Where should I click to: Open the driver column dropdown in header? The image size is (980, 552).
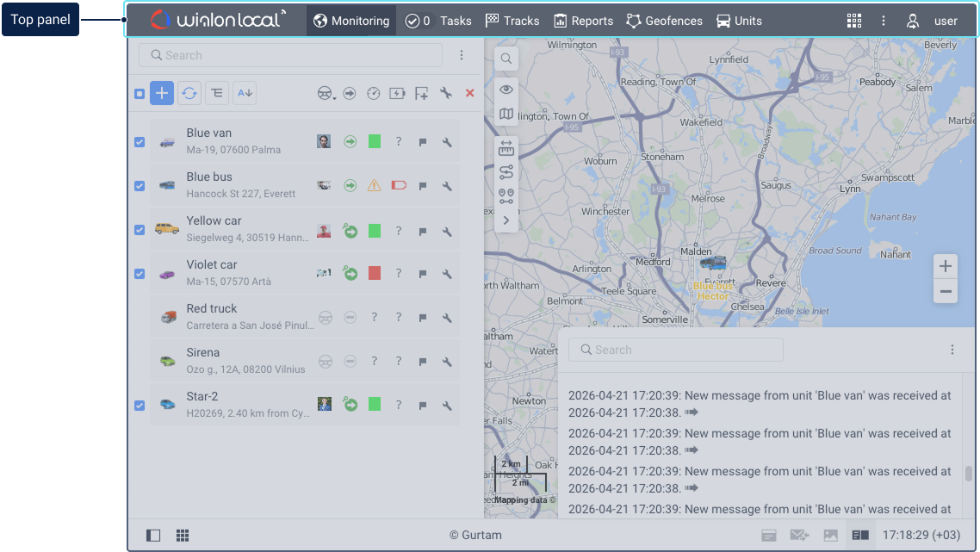tap(326, 94)
